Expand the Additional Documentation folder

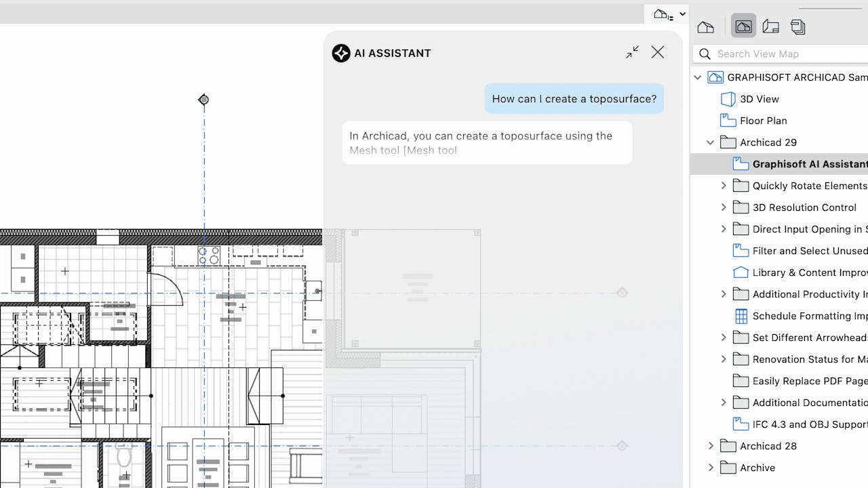click(724, 403)
